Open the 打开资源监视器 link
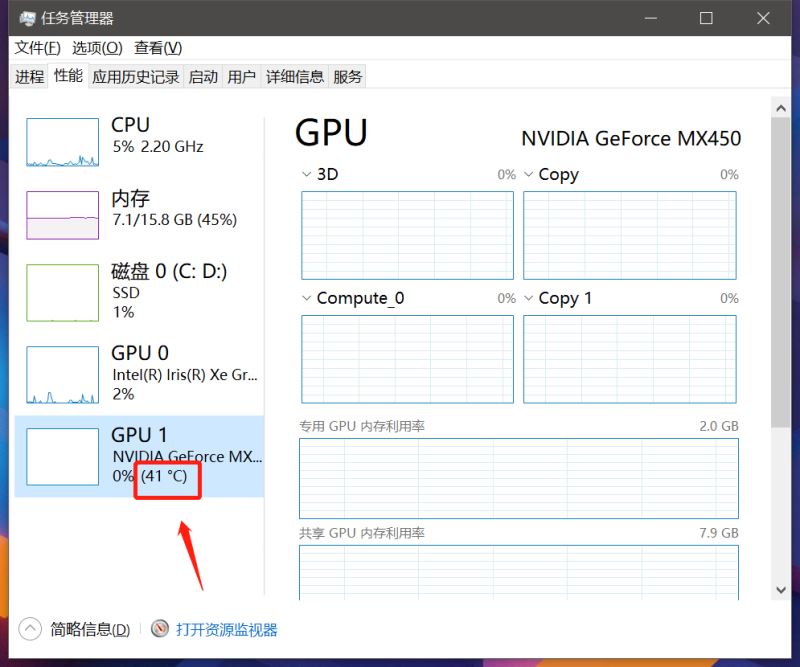The image size is (800, 667). pyautogui.click(x=227, y=629)
